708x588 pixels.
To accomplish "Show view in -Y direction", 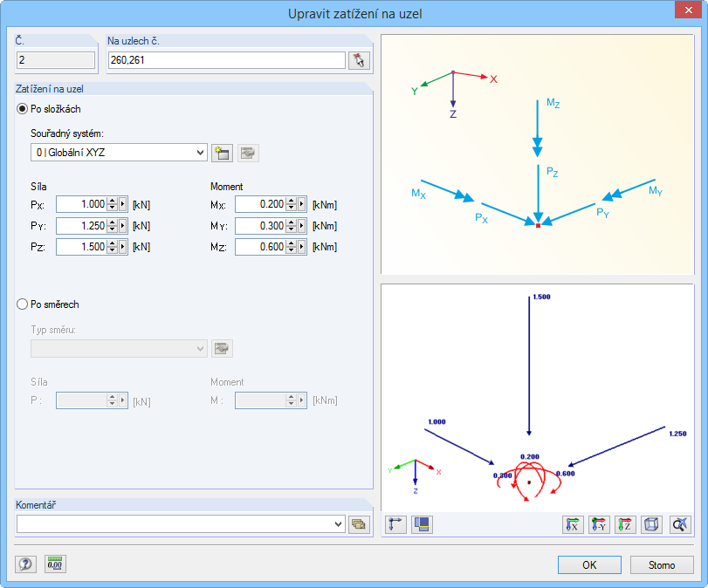I will click(x=599, y=525).
